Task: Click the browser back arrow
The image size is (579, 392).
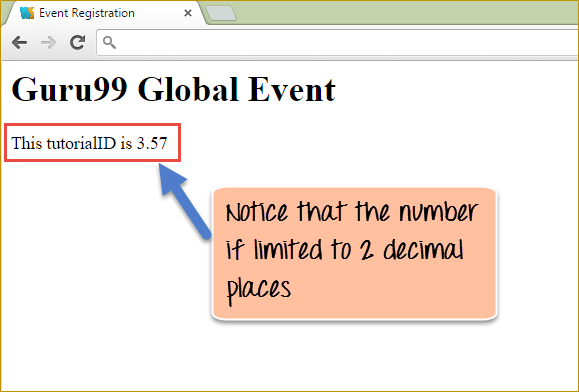Action: tap(19, 43)
